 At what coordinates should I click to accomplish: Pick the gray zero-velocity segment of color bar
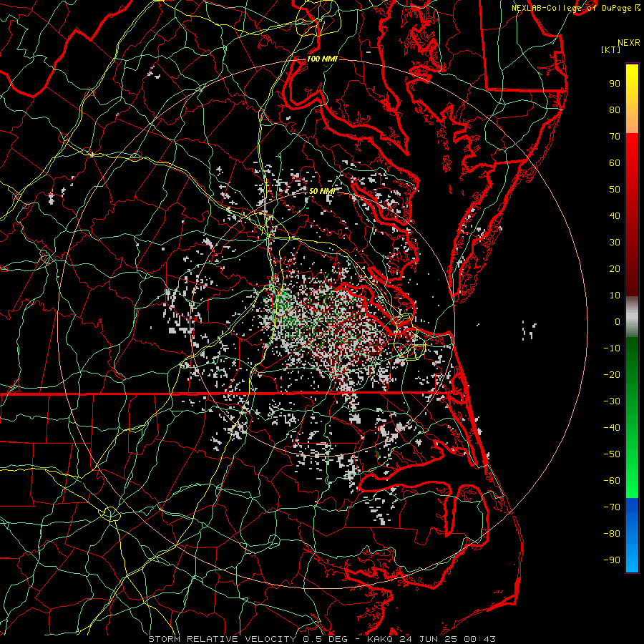coord(632,317)
